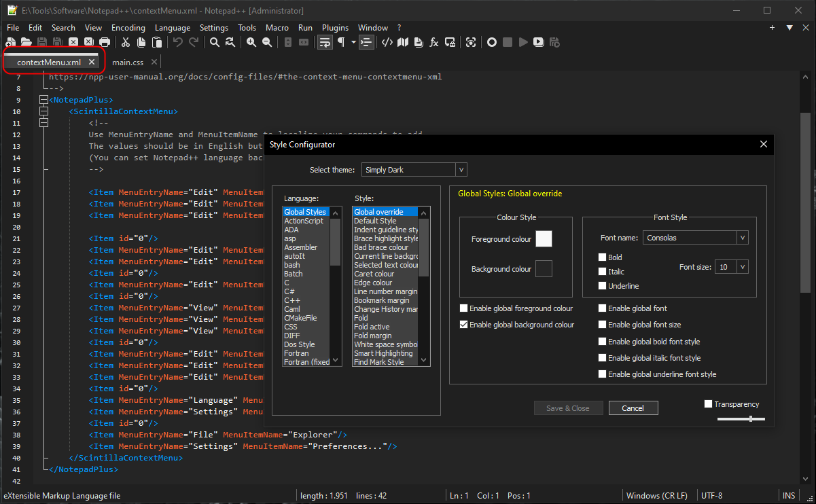Collapse the ScintillaContextMenu fold on line 10
Image resolution: width=816 pixels, height=504 pixels.
point(44,111)
